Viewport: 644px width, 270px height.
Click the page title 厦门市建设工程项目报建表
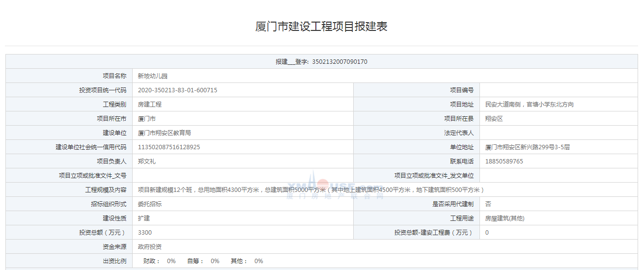[x=321, y=27]
